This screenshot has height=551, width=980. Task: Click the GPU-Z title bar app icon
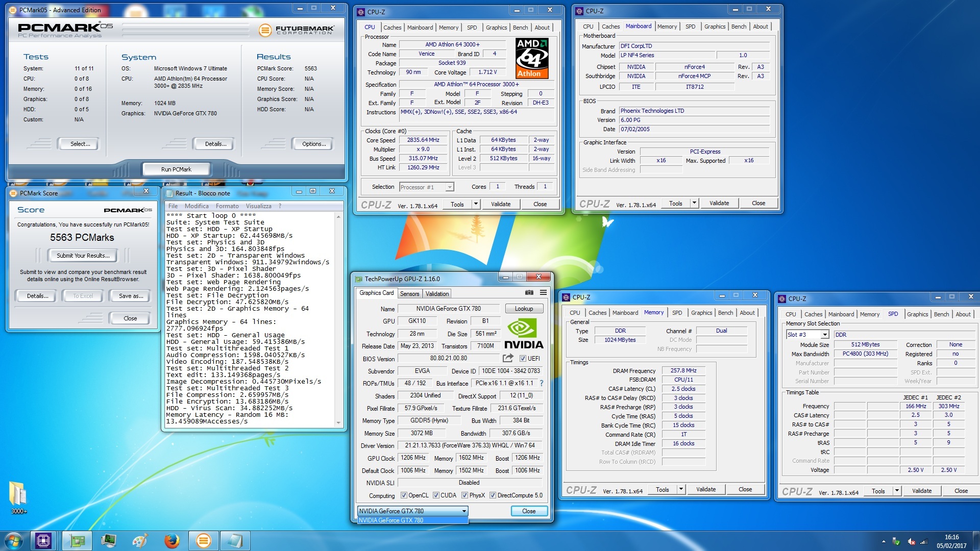(x=359, y=279)
